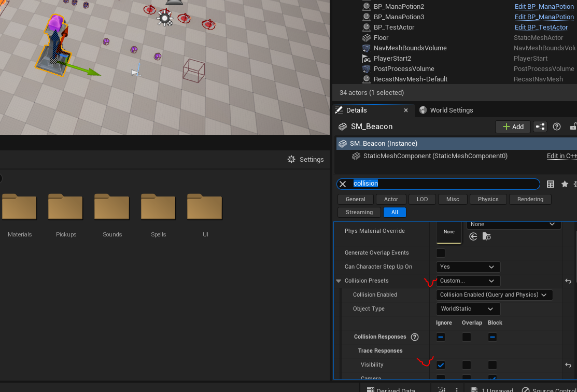Toggle the favorites star filter icon
The image size is (577, 392).
pos(565,184)
